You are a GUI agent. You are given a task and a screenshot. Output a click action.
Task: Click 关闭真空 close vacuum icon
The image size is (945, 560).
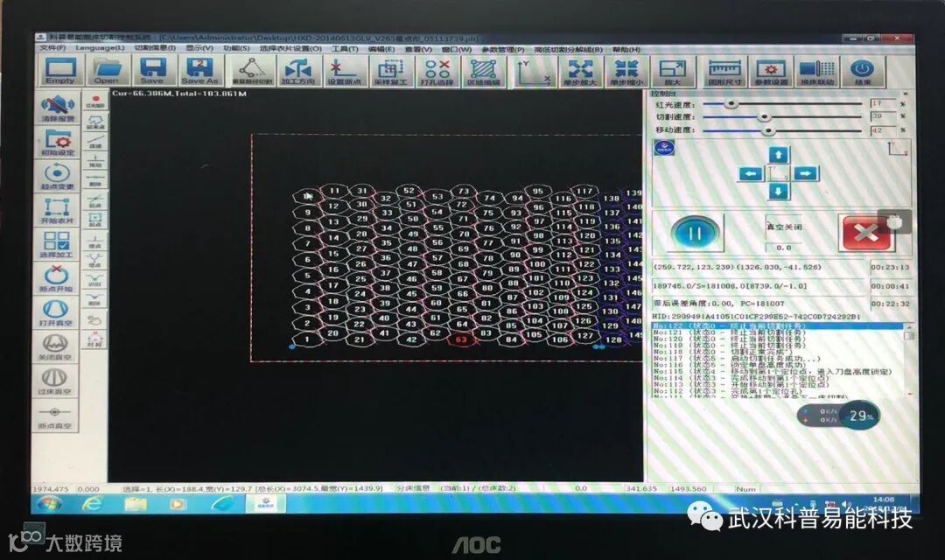click(55, 348)
